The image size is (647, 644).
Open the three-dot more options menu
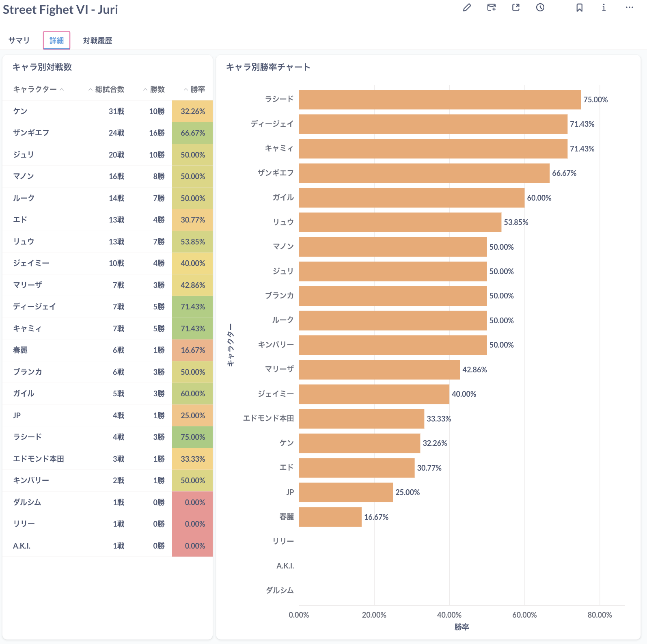629,8
